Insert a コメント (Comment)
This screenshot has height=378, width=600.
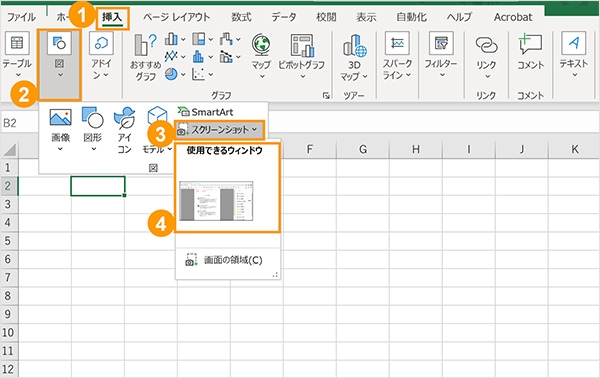point(530,52)
